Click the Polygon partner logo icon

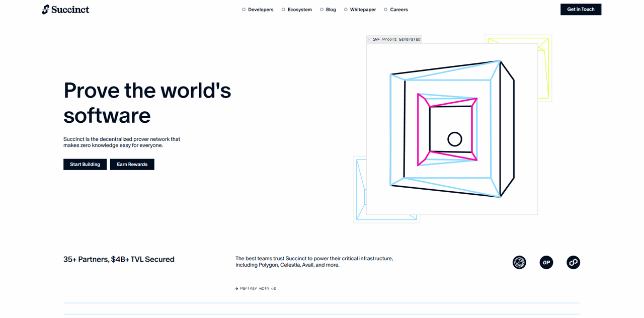[573, 262]
